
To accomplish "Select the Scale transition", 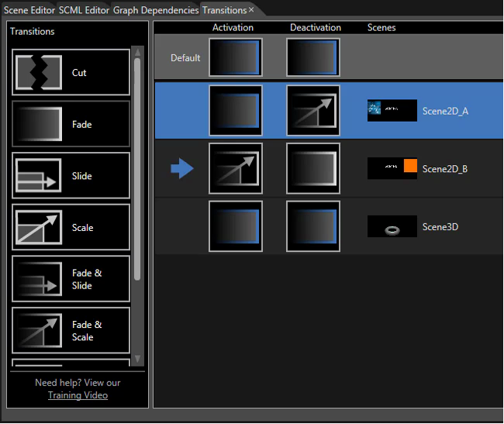I will pos(71,227).
